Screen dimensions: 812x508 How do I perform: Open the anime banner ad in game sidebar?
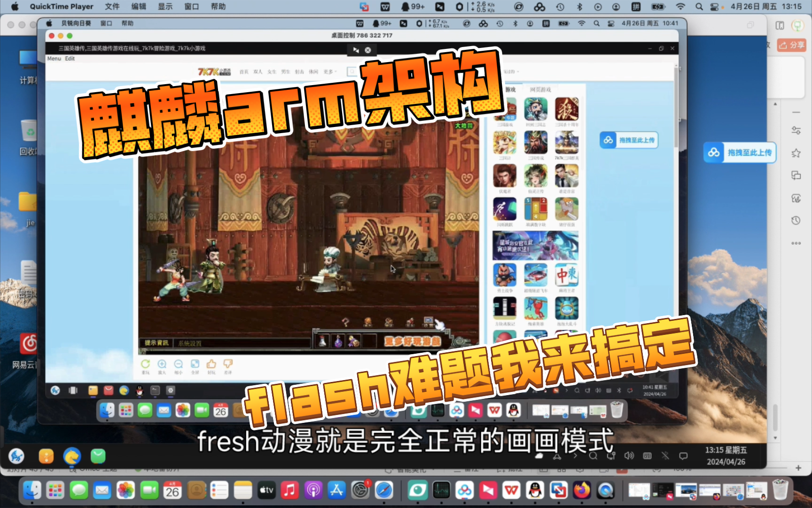[x=535, y=246]
